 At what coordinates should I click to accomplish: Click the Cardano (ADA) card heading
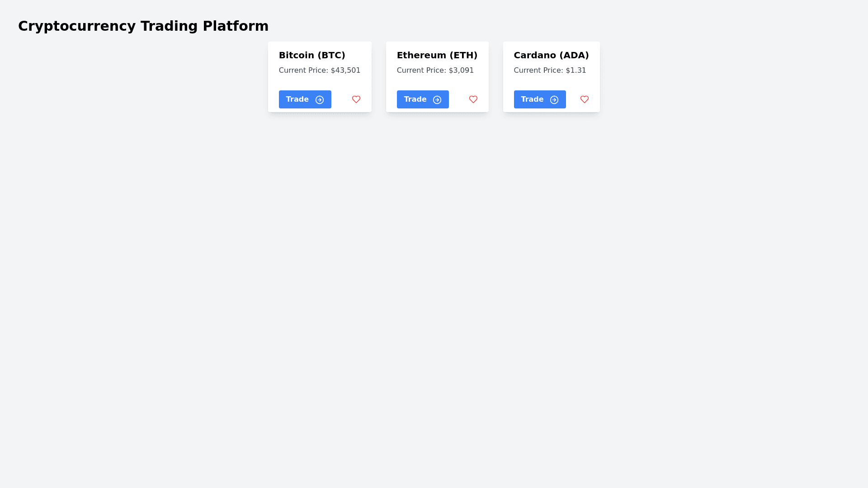[x=551, y=55]
